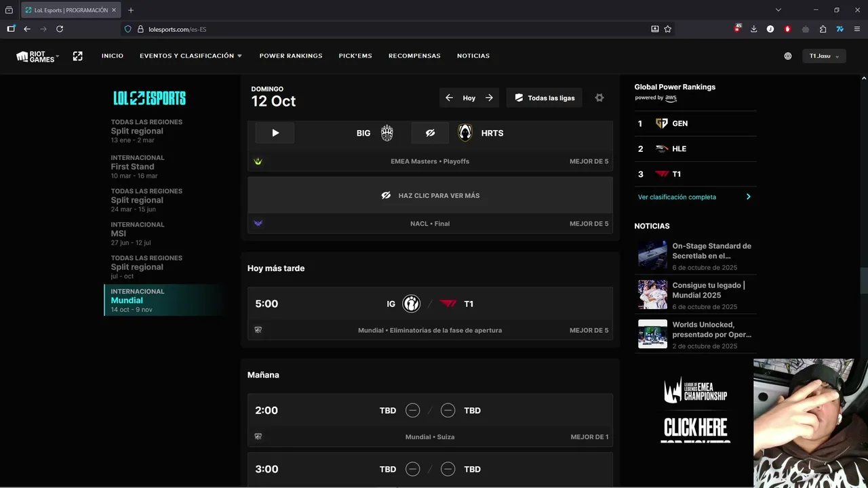
Task: Select Split regional jul - oct
Action: [163, 267]
